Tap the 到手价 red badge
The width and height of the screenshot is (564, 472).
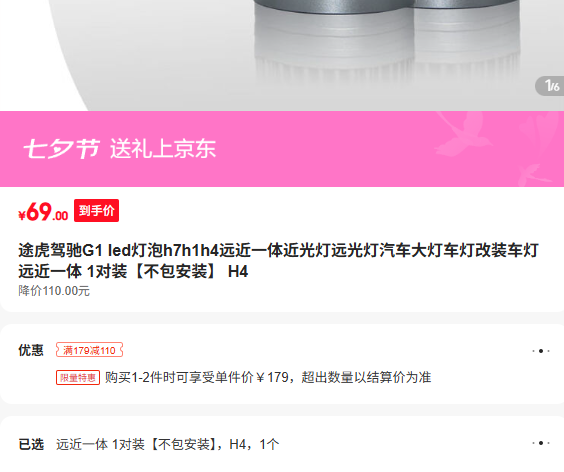[x=96, y=210]
